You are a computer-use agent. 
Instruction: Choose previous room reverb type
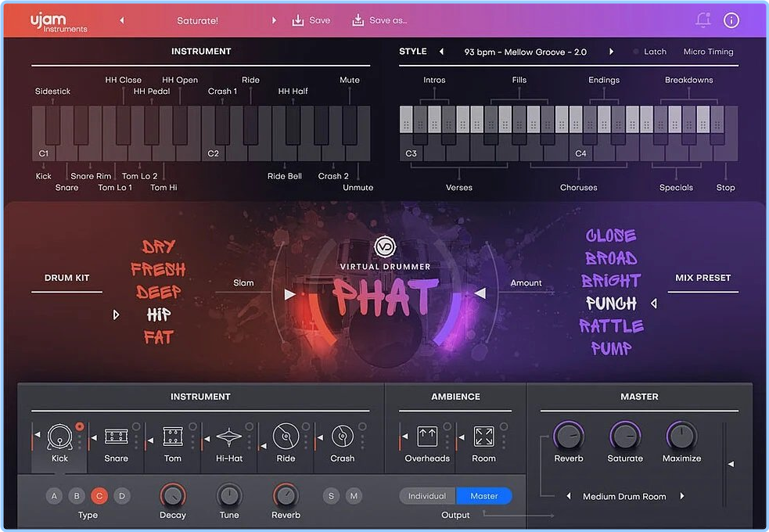coord(569,496)
